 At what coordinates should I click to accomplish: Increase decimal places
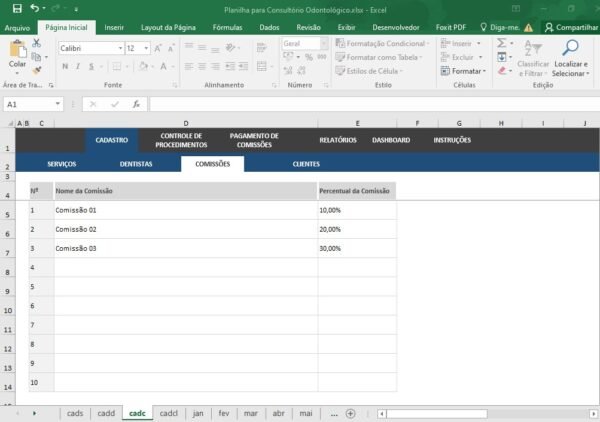[x=288, y=70]
